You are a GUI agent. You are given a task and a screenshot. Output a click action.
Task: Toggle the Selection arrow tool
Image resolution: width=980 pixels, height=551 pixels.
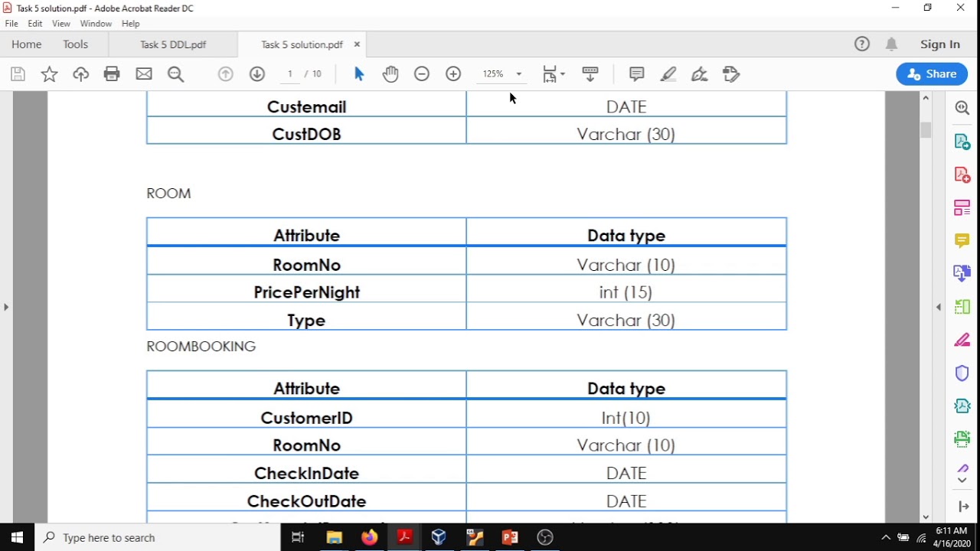pyautogui.click(x=359, y=74)
